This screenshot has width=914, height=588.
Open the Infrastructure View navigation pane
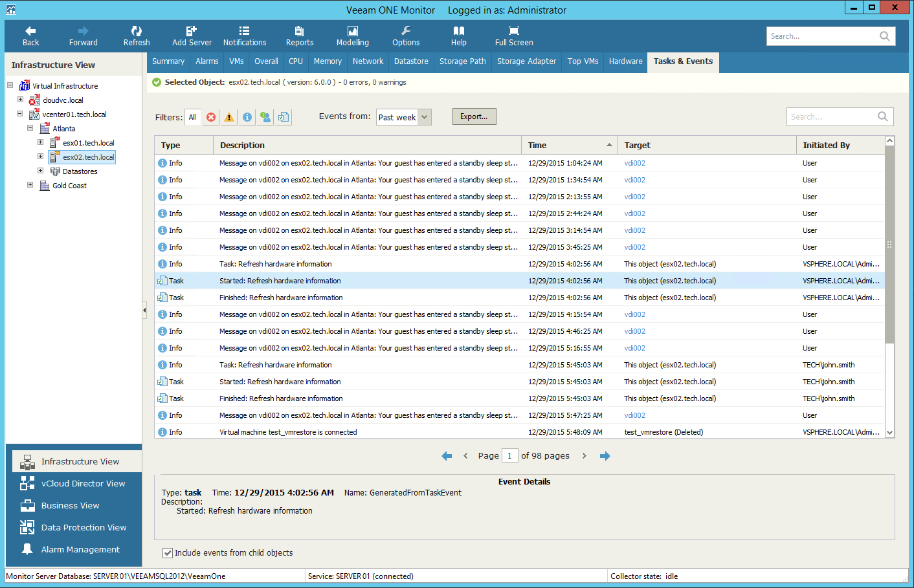76,461
